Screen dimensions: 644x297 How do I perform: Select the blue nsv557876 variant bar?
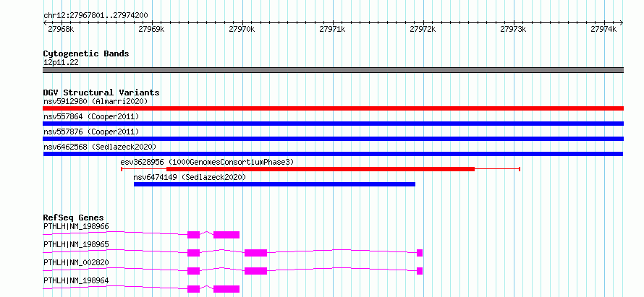(x=333, y=139)
